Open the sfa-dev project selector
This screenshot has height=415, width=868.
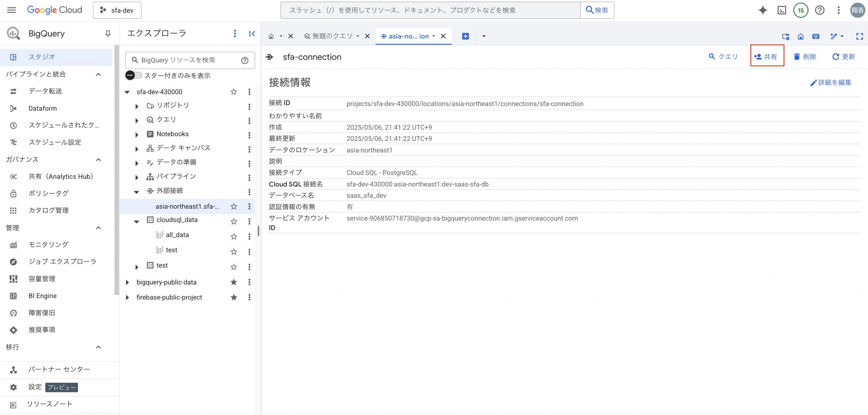(x=117, y=10)
